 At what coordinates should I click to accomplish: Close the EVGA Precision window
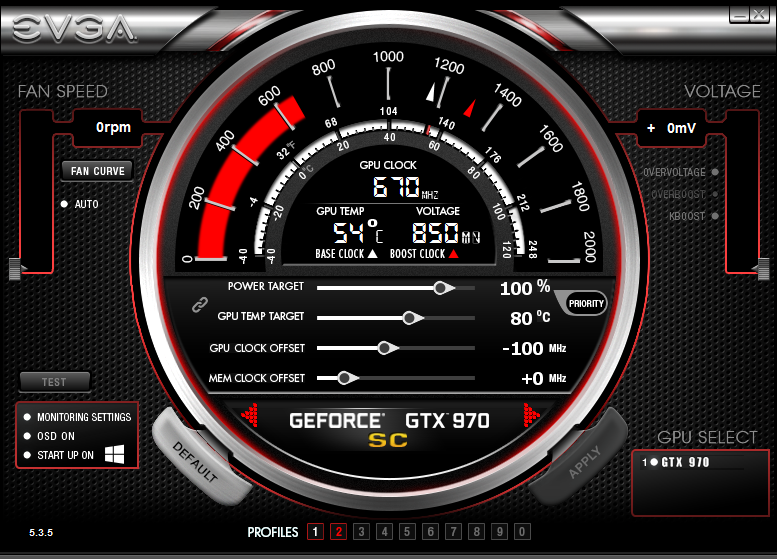pos(759,15)
